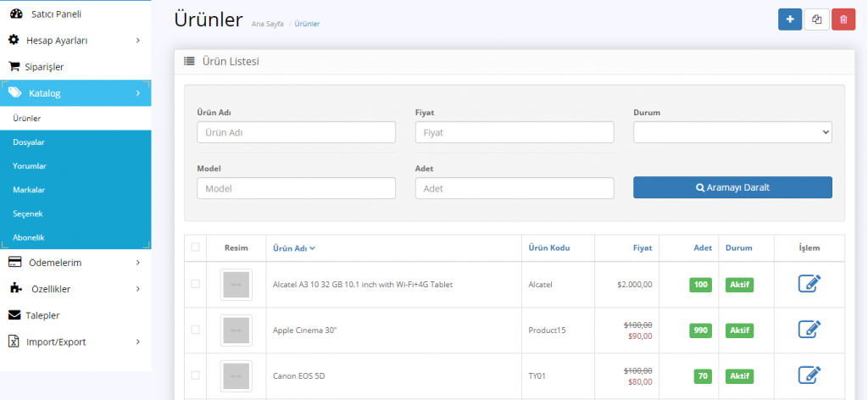The image size is (868, 400).
Task: Expand the Hesap Ayarları sidebar menu
Action: click(75, 40)
